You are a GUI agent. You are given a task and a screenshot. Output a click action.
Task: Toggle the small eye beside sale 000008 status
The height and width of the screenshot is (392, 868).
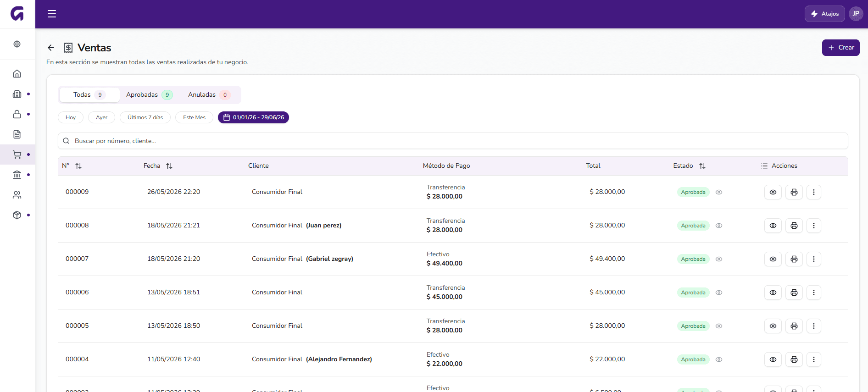719,226
